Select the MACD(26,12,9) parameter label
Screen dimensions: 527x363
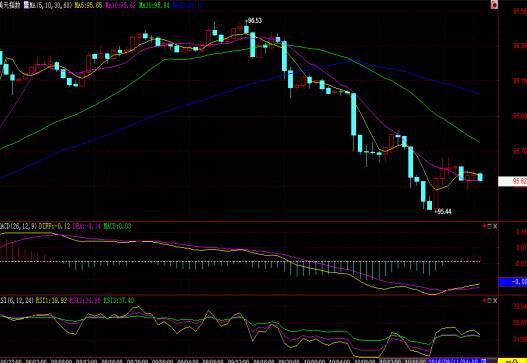pyautogui.click(x=18, y=226)
